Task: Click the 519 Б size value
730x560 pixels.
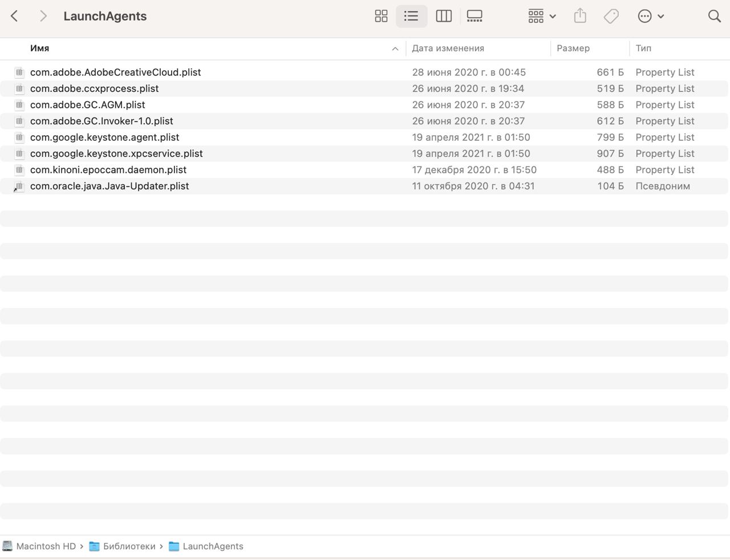Action: click(x=610, y=88)
